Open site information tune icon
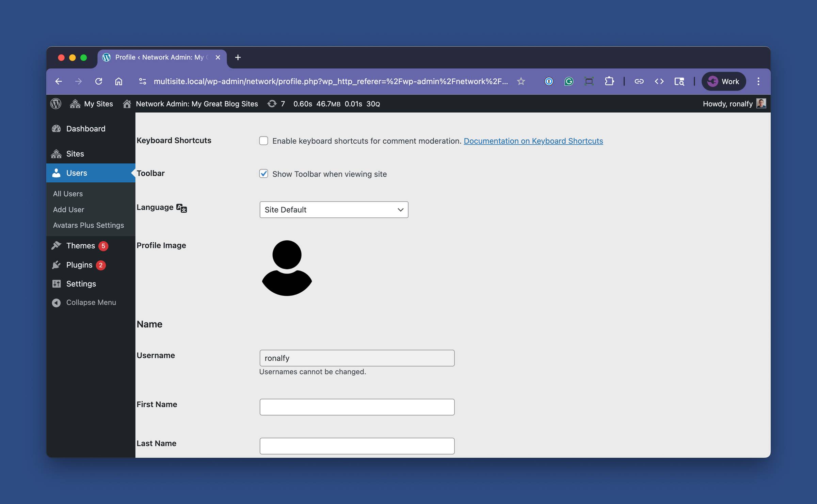Screen dimensions: 817x504 [x=142, y=81]
